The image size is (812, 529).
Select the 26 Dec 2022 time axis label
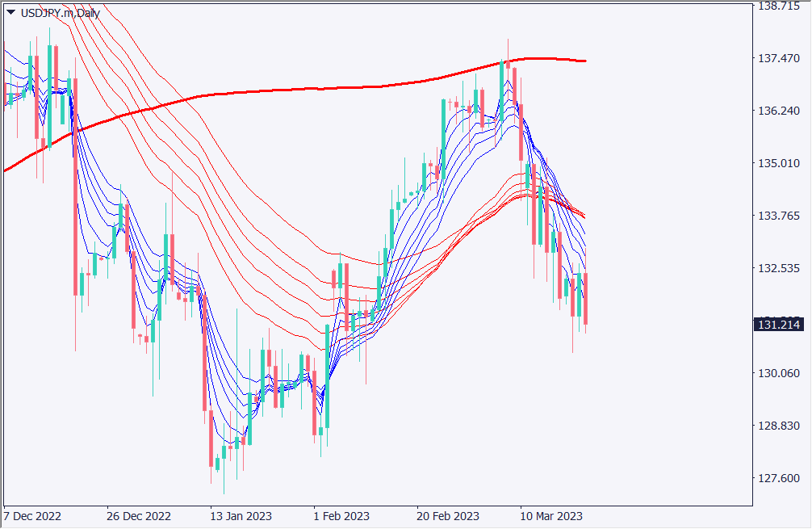pyautogui.click(x=139, y=516)
